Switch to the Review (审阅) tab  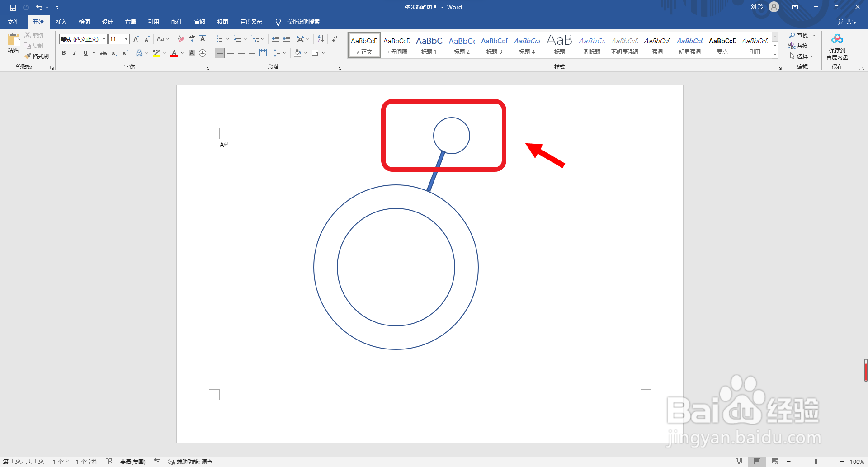(x=200, y=22)
